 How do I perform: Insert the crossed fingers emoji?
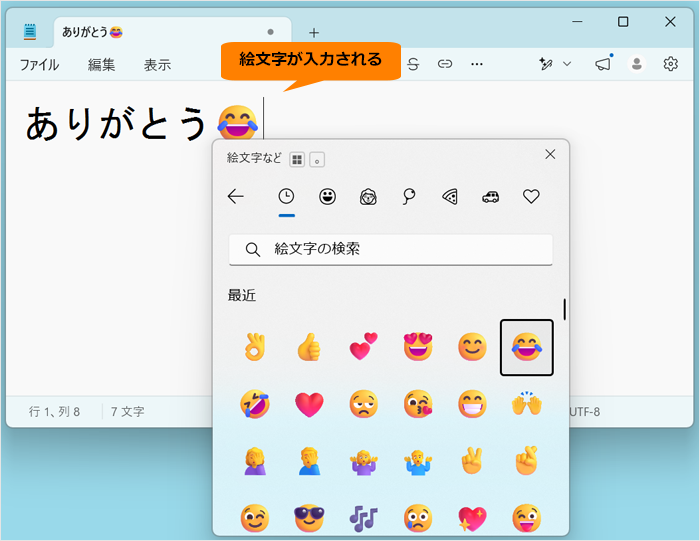point(527,461)
